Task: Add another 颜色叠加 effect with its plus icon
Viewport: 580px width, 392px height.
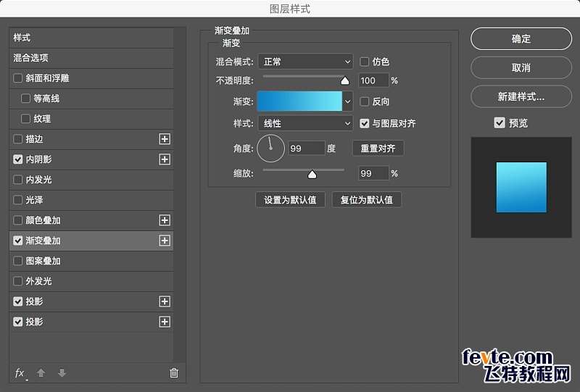Action: point(165,220)
